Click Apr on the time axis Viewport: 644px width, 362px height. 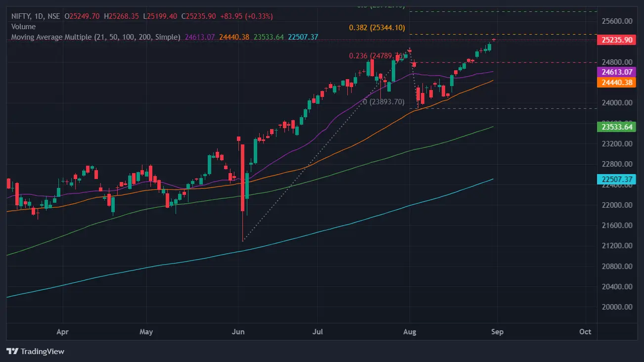[x=62, y=332]
